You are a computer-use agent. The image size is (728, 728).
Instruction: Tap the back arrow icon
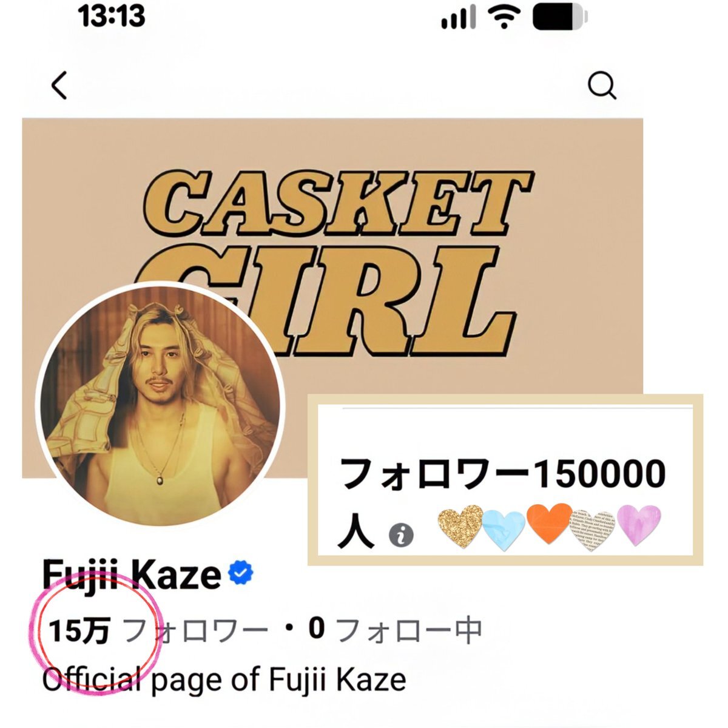pos(59,86)
